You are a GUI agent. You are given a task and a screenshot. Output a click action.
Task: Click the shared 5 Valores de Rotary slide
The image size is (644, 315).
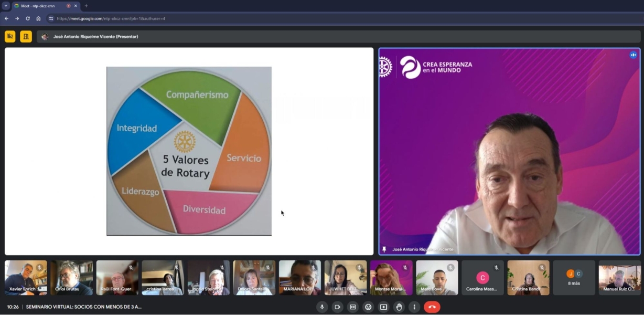(189, 151)
